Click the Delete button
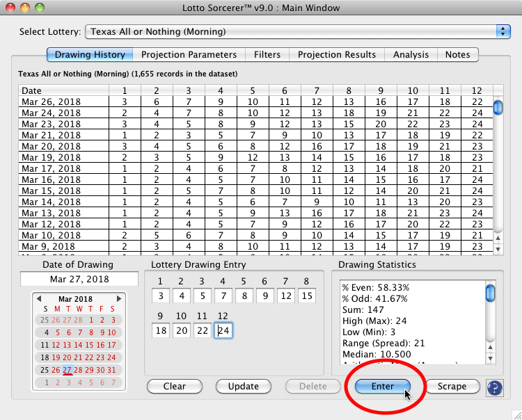 (x=313, y=387)
